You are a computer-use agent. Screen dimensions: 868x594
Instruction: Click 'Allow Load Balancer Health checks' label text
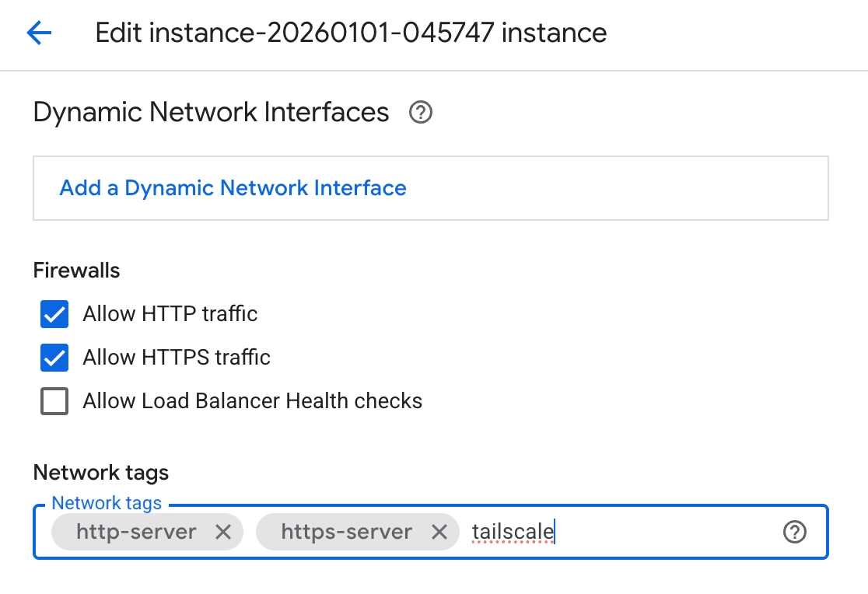click(253, 401)
